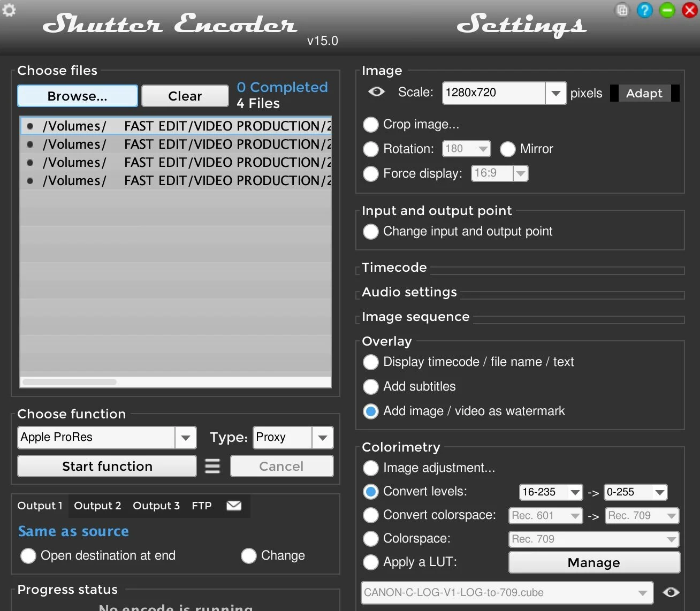Select the fourth file in the list
This screenshot has width=700, height=611.
[176, 181]
